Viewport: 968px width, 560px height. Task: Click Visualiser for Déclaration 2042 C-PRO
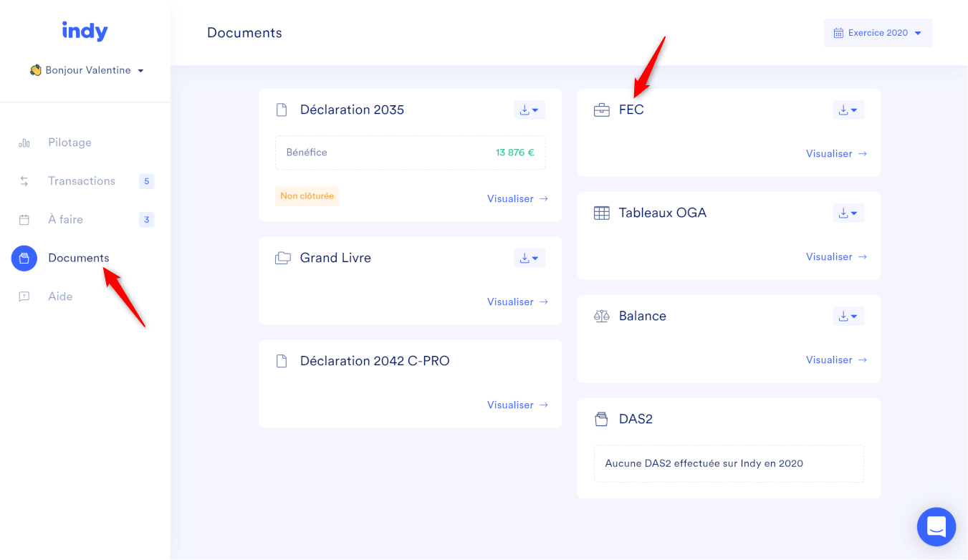click(x=517, y=405)
